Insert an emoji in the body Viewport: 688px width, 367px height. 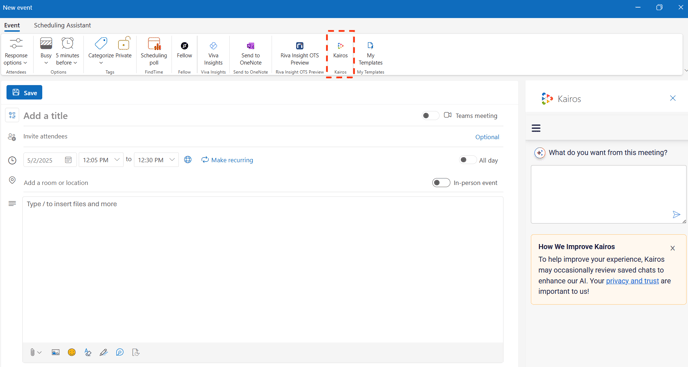point(72,352)
